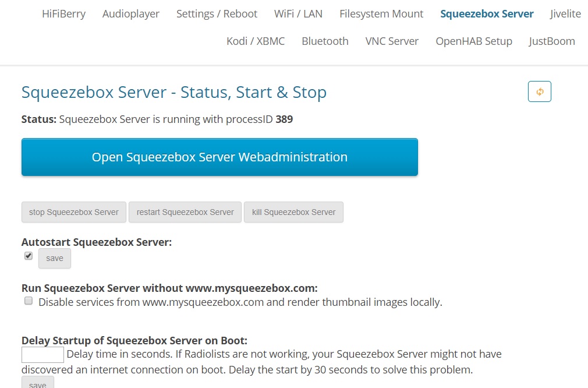This screenshot has width=588, height=388.
Task: Open Settings / Reboot page
Action: [217, 14]
